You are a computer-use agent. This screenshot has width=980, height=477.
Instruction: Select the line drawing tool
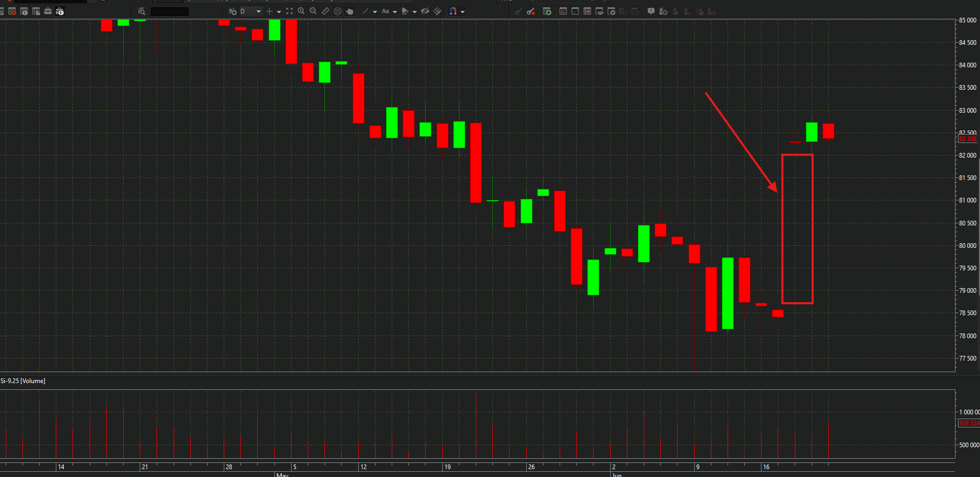click(x=365, y=11)
